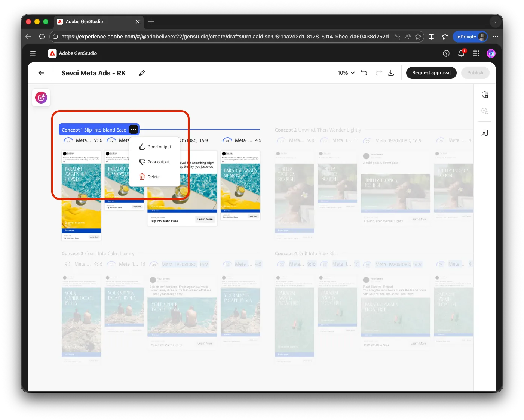Expand the browser tab search chevron
Image resolution: width=524 pixels, height=420 pixels.
click(496, 22)
